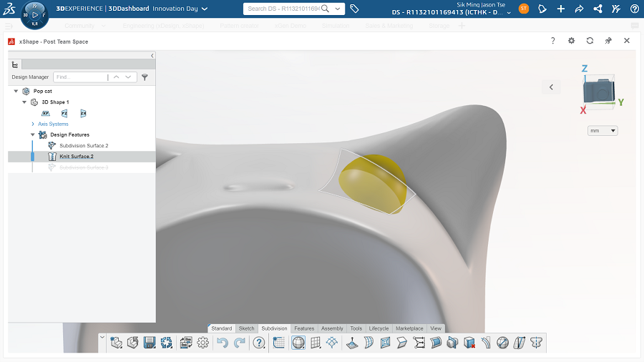Click the YZ plane icon in tree
Image resolution: width=644 pixels, height=362 pixels.
[64, 113]
